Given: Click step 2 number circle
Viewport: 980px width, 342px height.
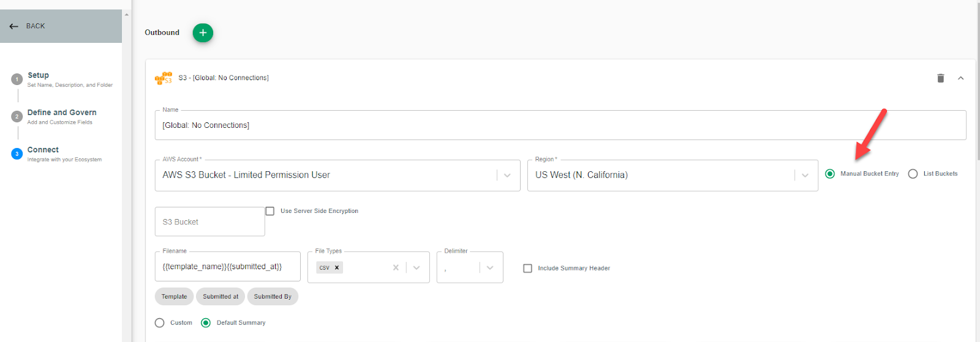Looking at the screenshot, I should coord(17,116).
